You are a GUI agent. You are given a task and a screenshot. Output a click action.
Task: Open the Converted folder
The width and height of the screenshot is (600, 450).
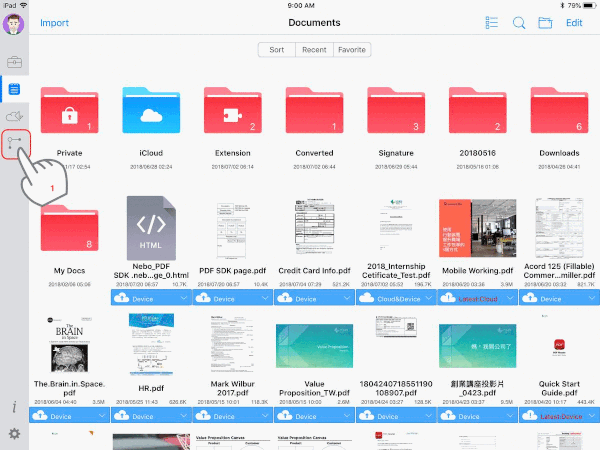[314, 110]
